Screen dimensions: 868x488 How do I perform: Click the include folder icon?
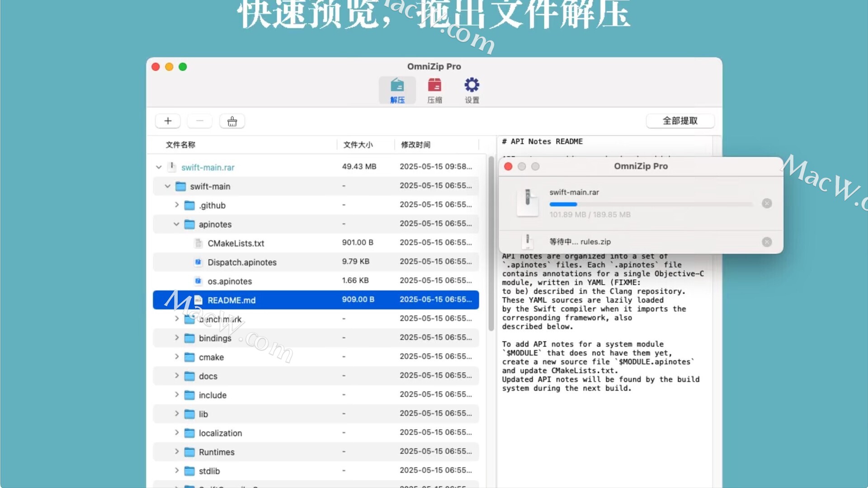tap(189, 395)
